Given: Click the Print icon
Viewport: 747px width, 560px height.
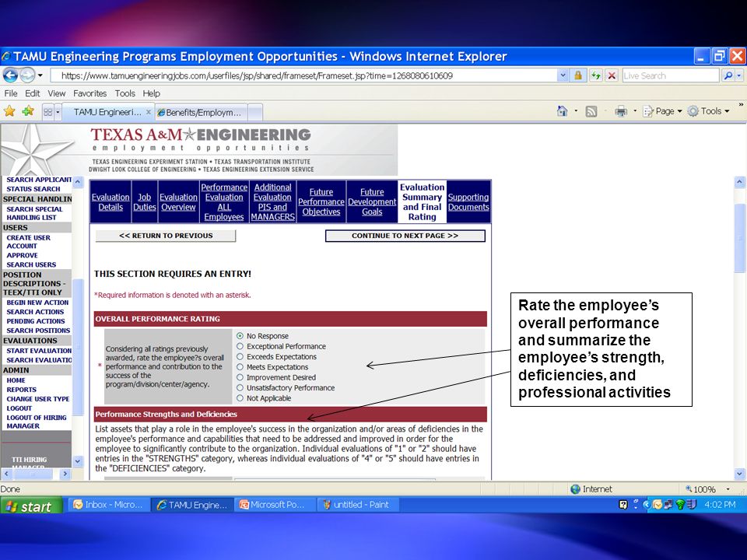Looking at the screenshot, I should 621,111.
